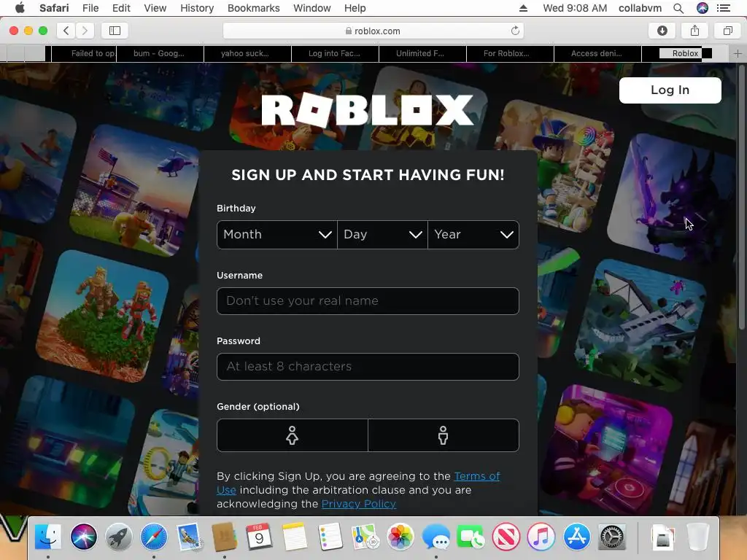Image resolution: width=747 pixels, height=560 pixels.
Task: Open Messages from the Dock
Action: pos(436,537)
